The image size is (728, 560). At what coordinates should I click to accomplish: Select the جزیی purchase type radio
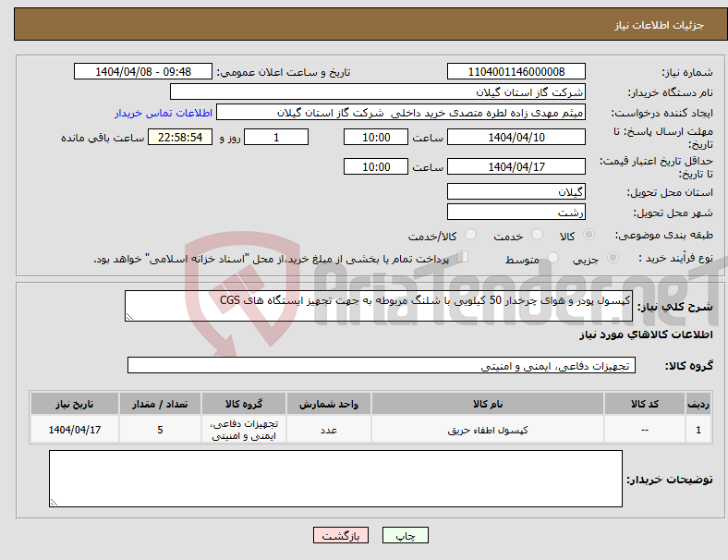tap(613, 257)
